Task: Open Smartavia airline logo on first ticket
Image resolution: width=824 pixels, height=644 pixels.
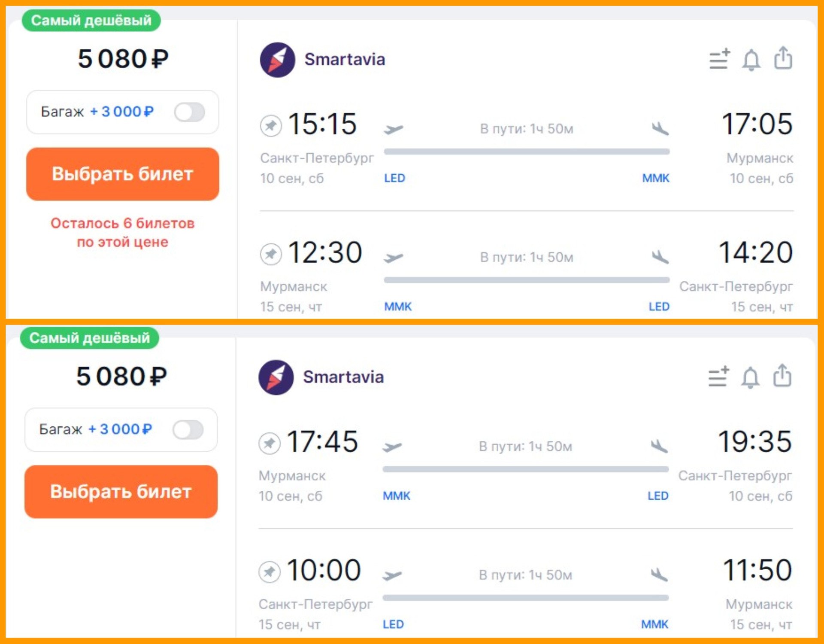Action: pos(278,60)
